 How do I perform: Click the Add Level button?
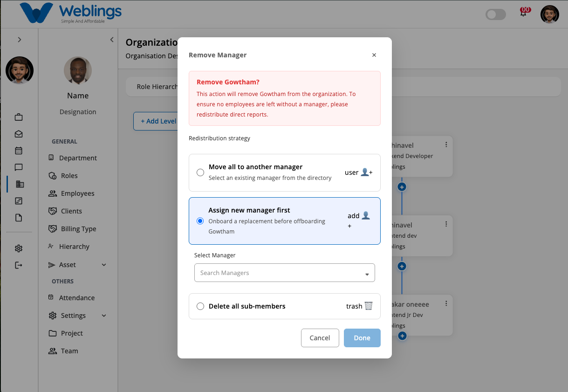(x=155, y=121)
